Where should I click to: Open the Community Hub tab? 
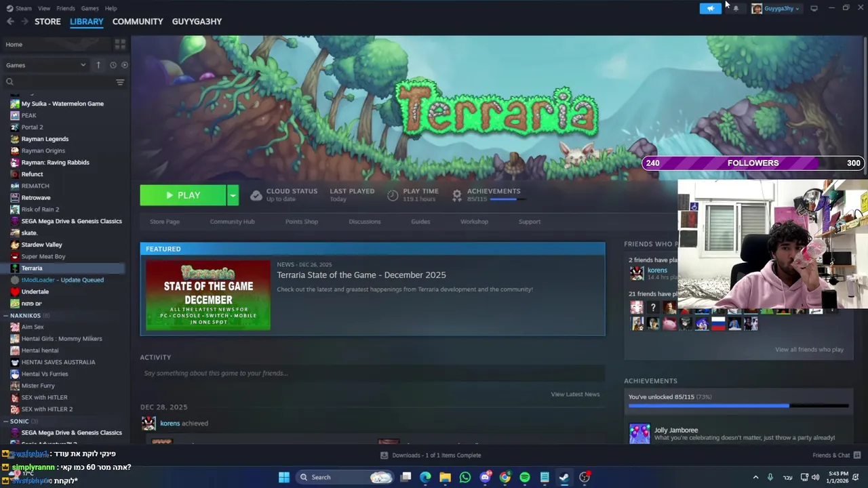click(232, 222)
